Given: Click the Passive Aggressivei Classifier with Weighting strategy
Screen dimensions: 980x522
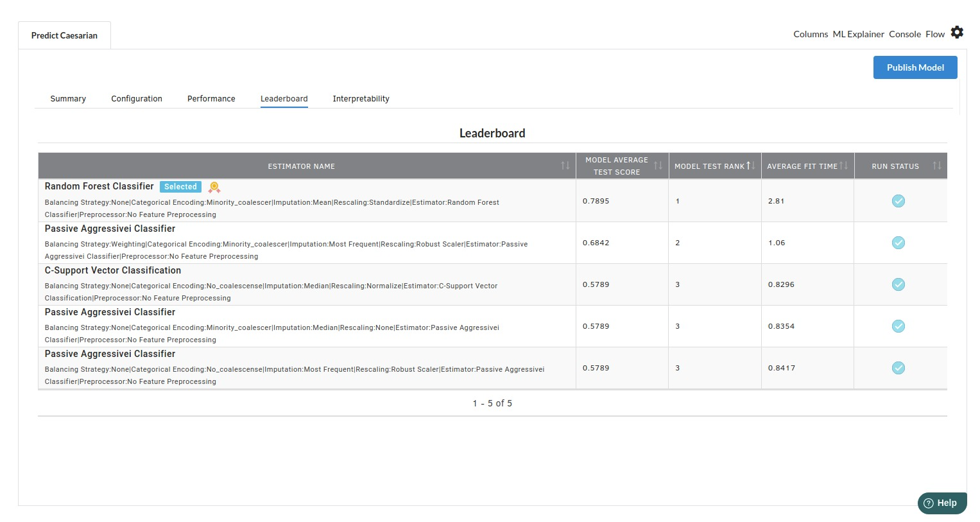Looking at the screenshot, I should point(110,229).
